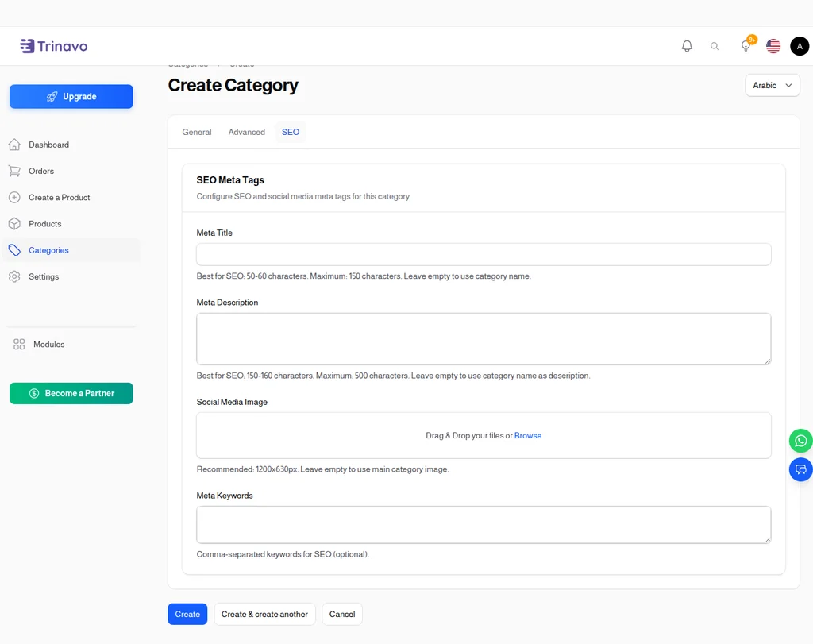Click the Upgrade rocket button
The width and height of the screenshot is (813, 644).
click(71, 96)
